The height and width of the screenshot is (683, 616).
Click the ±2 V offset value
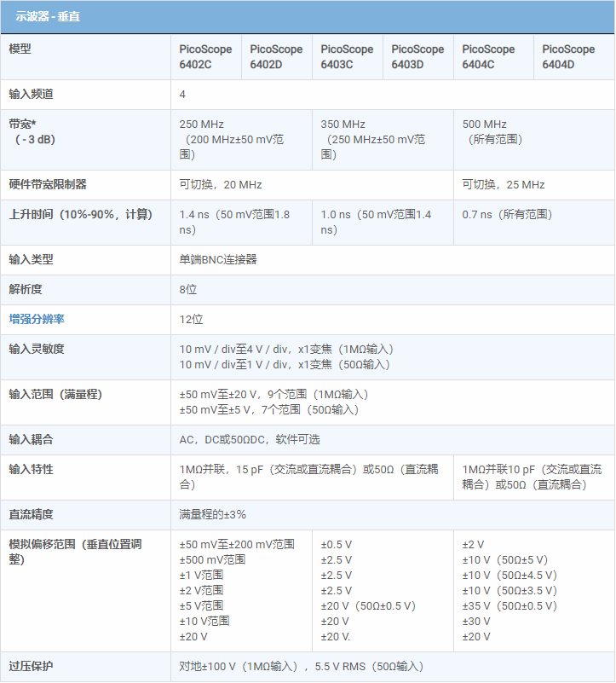pyautogui.click(x=473, y=545)
